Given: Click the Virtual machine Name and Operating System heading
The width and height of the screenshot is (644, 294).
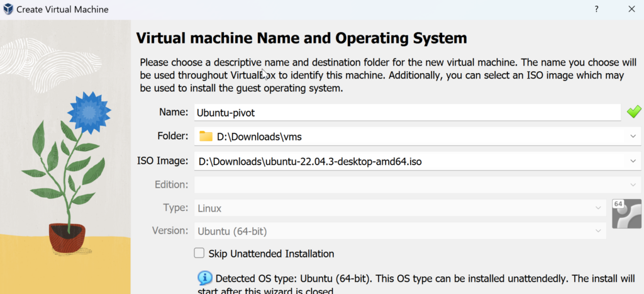Looking at the screenshot, I should click(x=301, y=38).
